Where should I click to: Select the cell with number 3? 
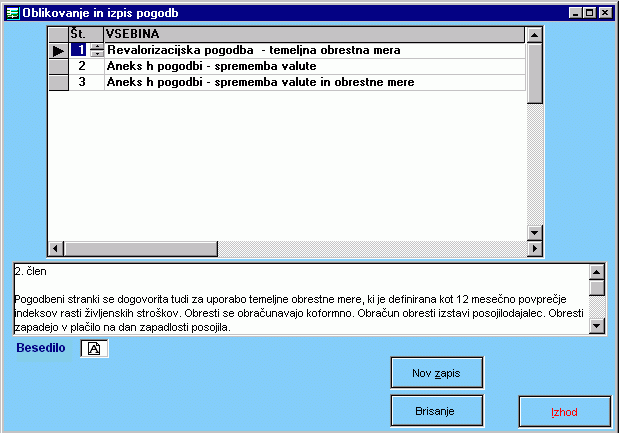(86, 82)
